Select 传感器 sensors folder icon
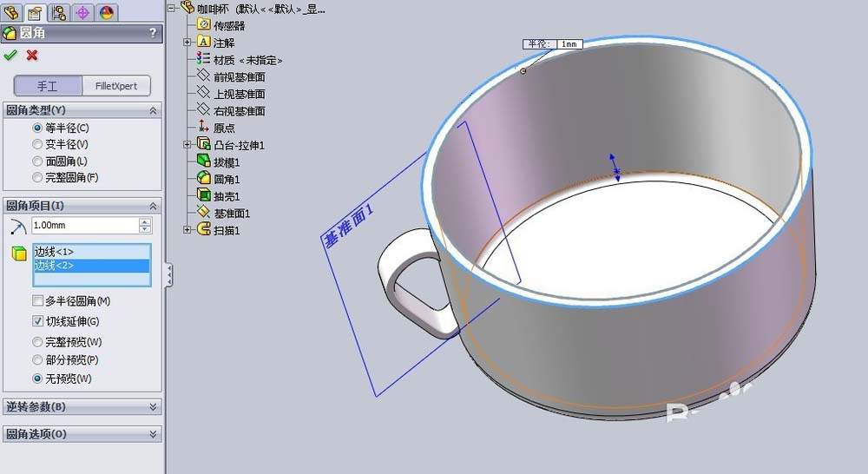 204,24
